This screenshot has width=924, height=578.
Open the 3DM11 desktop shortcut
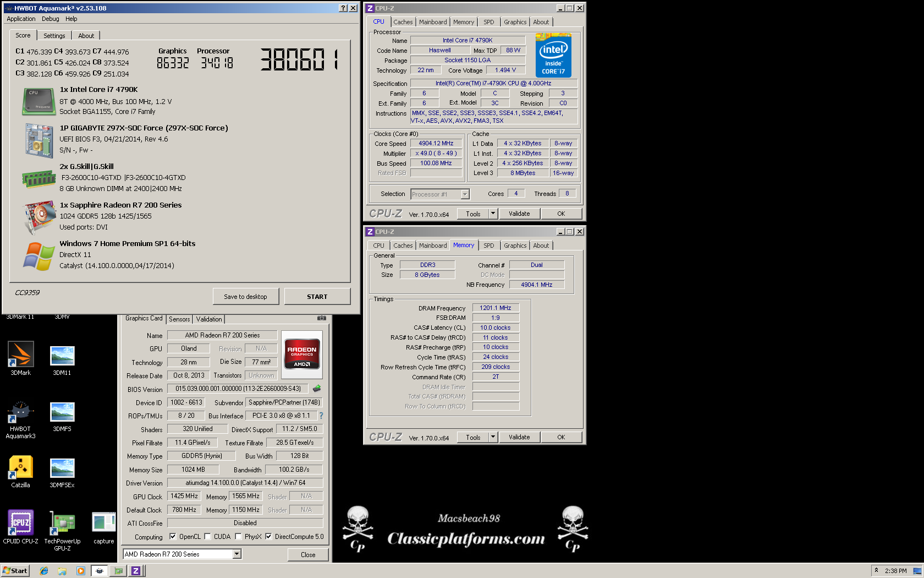tap(62, 361)
